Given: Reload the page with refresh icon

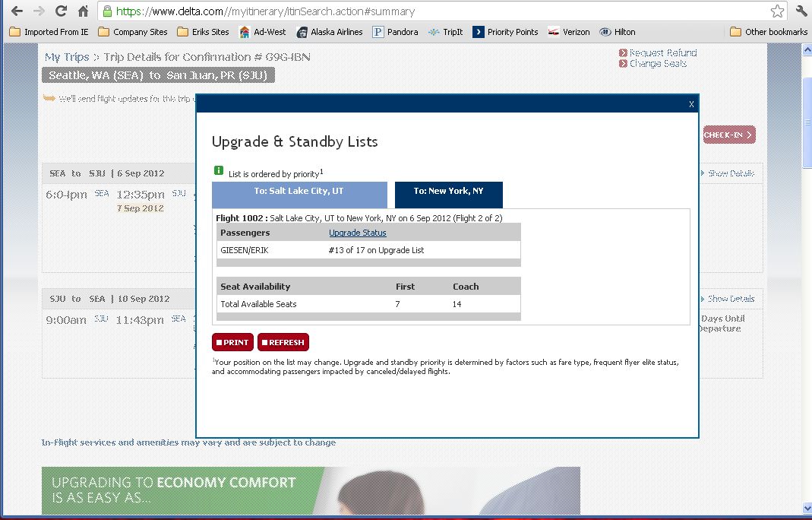Looking at the screenshot, I should 62,11.
